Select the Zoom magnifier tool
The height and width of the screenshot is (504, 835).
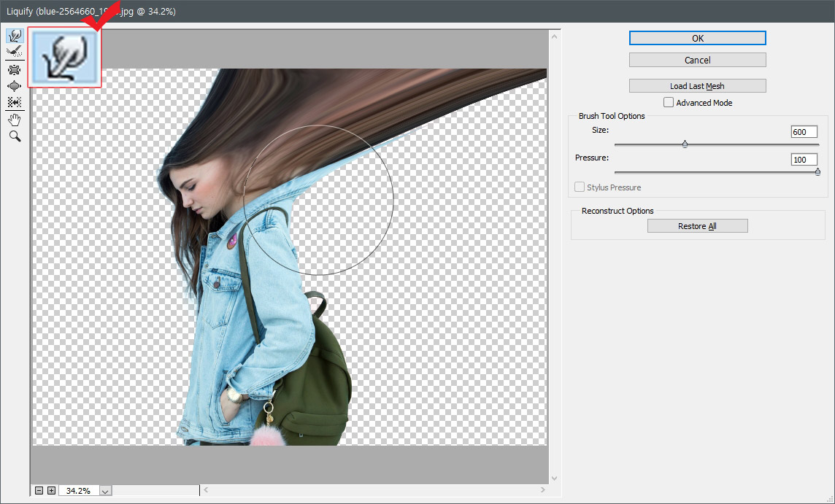tap(14, 136)
